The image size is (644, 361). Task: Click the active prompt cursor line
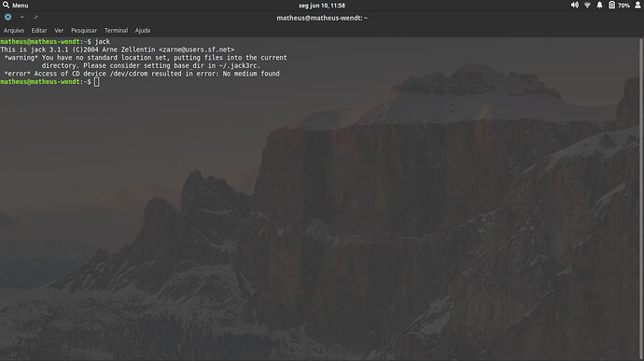click(x=49, y=82)
